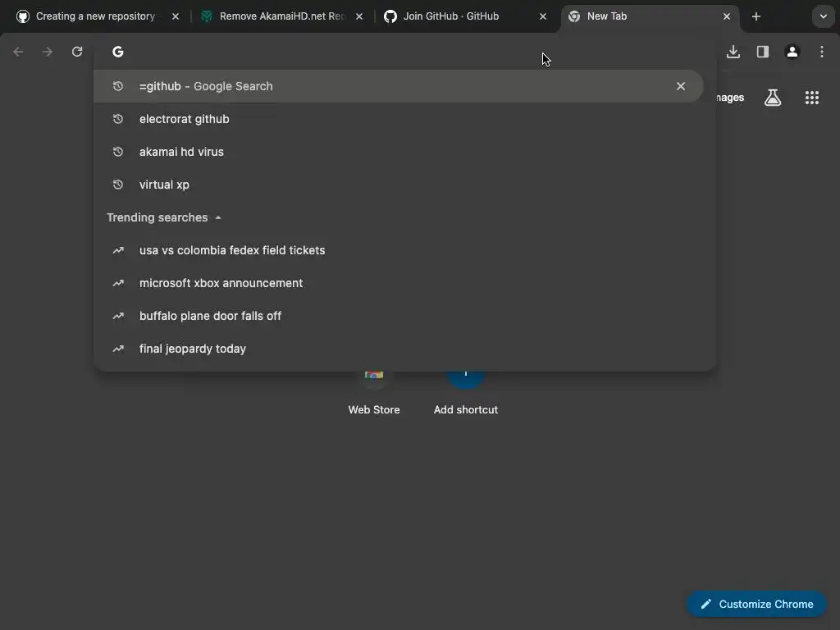Screen dimensions: 840x630
Task: Click the Customize Chrome button
Action: 756,604
